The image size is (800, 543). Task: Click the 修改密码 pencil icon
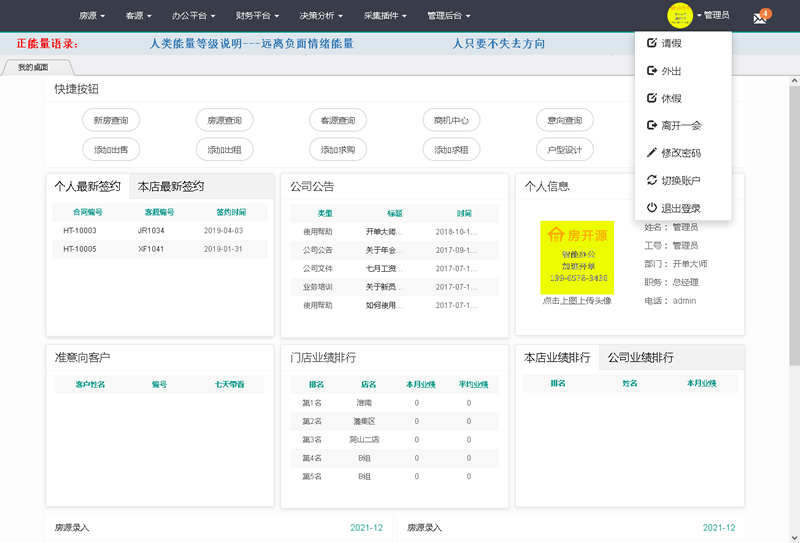point(652,153)
